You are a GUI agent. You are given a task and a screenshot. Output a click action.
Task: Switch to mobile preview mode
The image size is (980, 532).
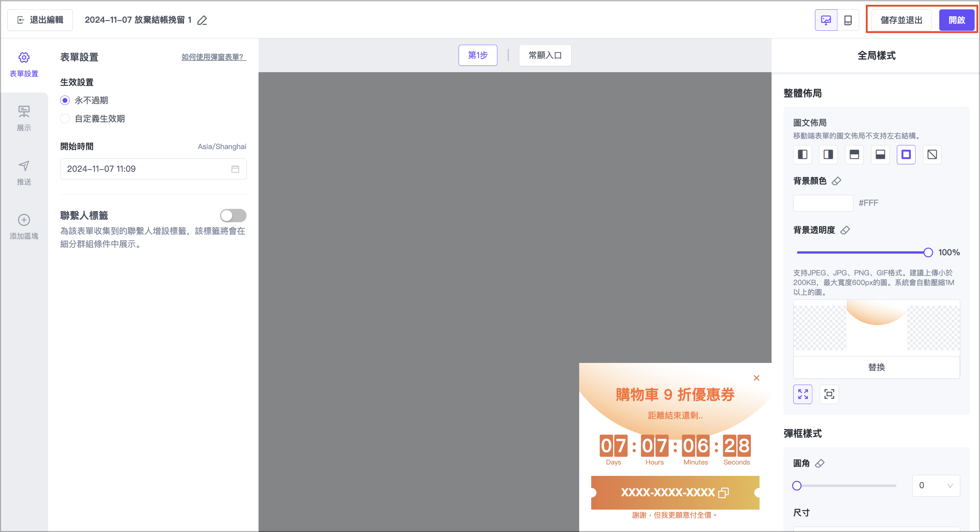(x=848, y=20)
